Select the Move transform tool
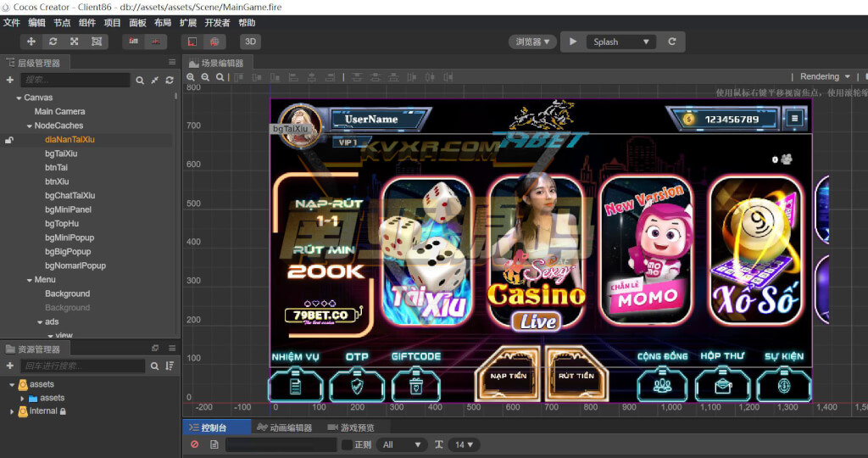868x458 pixels. pos(31,42)
